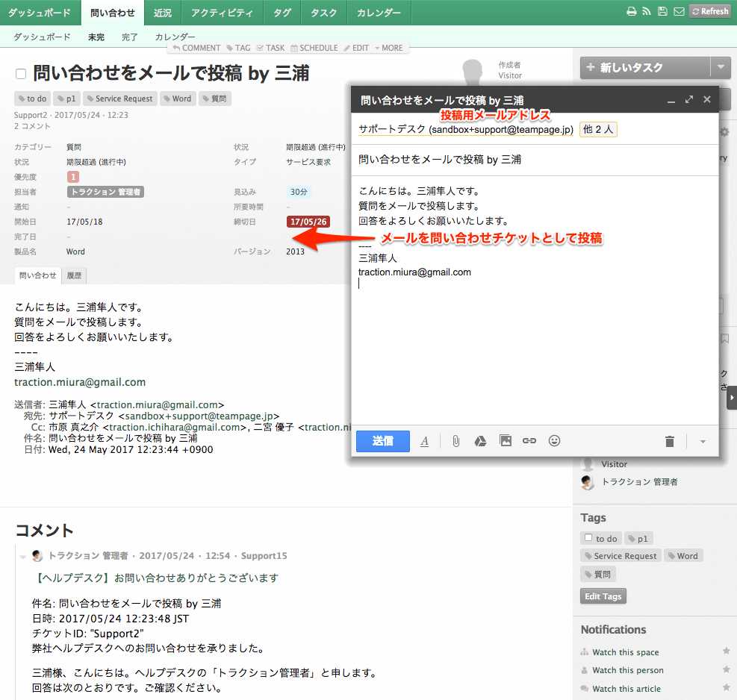Screen dimensions: 737x700
Task: Select the 履歴 tab
Action: click(74, 275)
